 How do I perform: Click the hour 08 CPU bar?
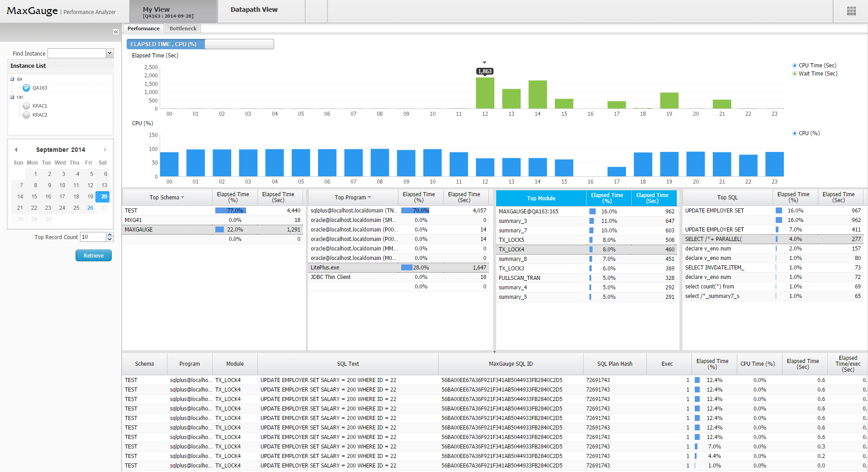click(x=380, y=163)
